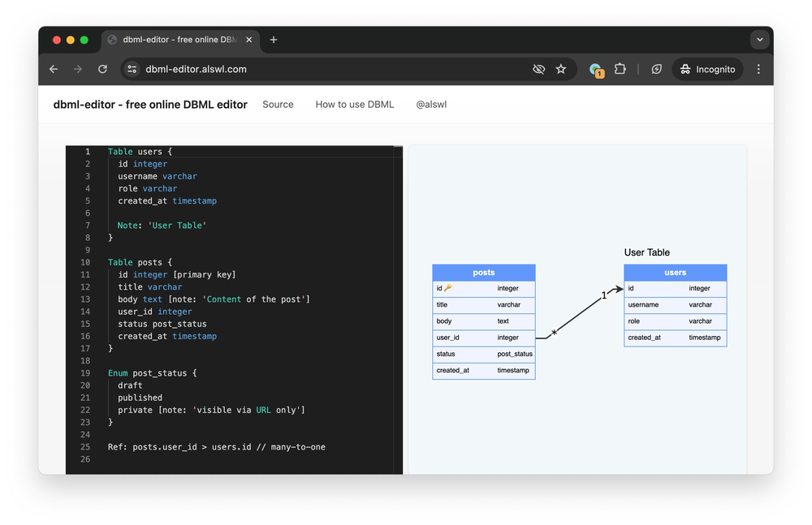Click the Extensions puzzle piece icon
This screenshot has width=812, height=525.
click(x=620, y=69)
